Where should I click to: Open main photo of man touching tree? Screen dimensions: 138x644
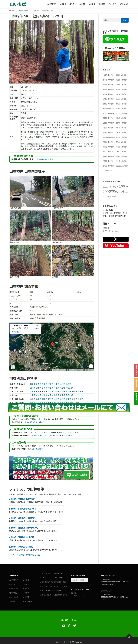coord(52,52)
